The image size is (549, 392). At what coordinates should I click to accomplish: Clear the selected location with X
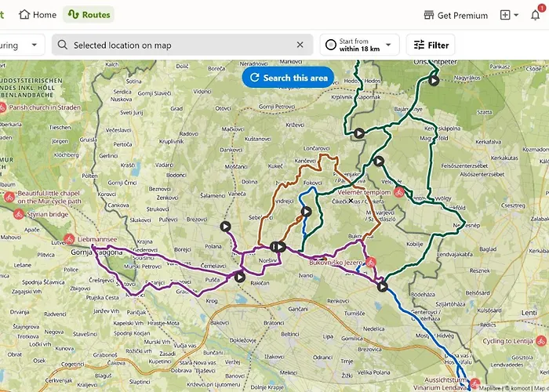300,45
